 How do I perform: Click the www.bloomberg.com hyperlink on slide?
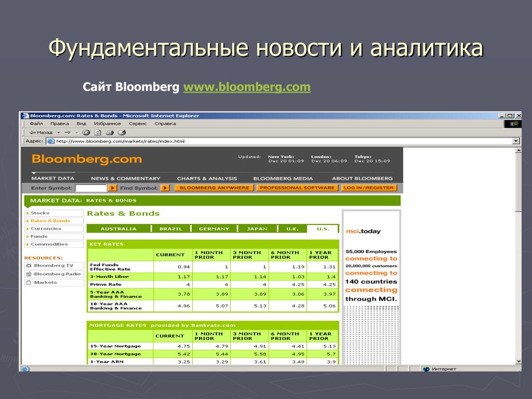(x=247, y=87)
